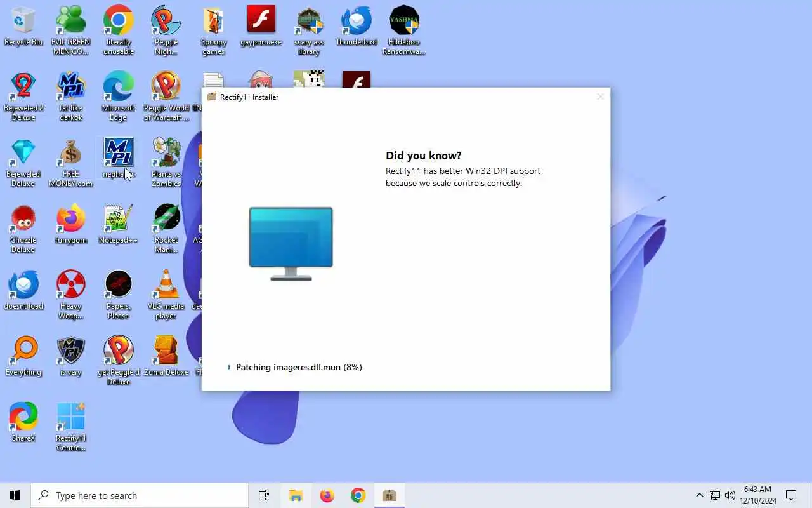Select the furryporn Firefox shortcut

click(71, 224)
